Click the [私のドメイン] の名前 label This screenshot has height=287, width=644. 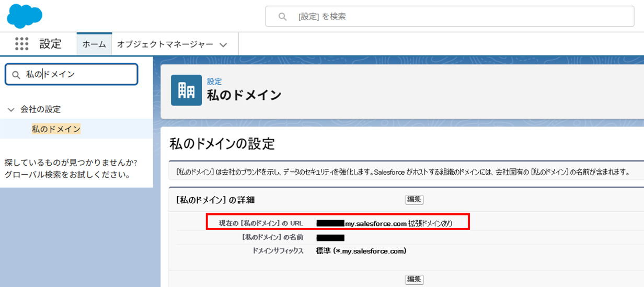272,237
